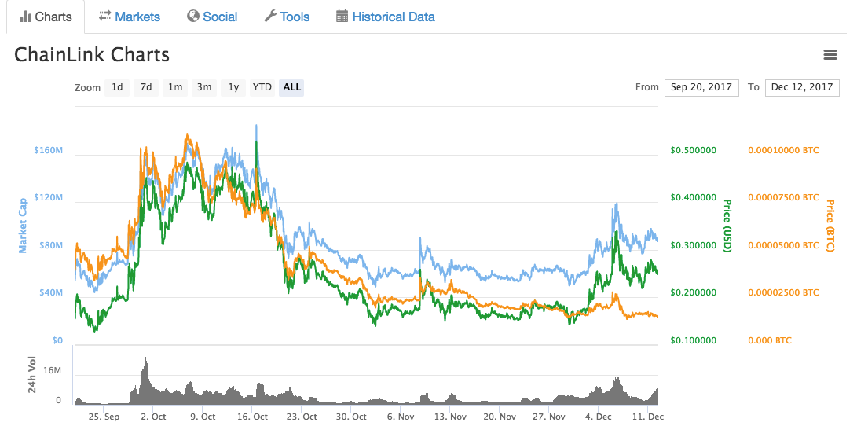Click the To date field Dec 12, 2017
868x437 pixels.
coord(802,87)
